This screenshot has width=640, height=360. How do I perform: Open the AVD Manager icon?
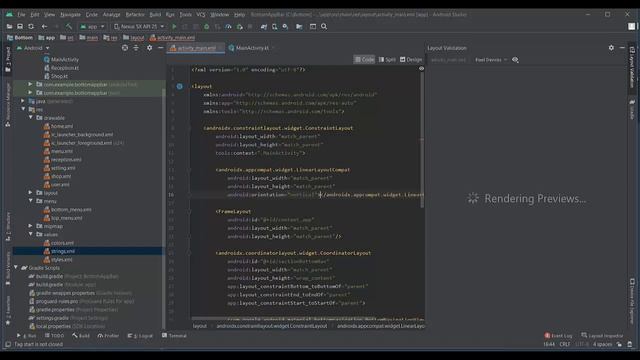275,27
